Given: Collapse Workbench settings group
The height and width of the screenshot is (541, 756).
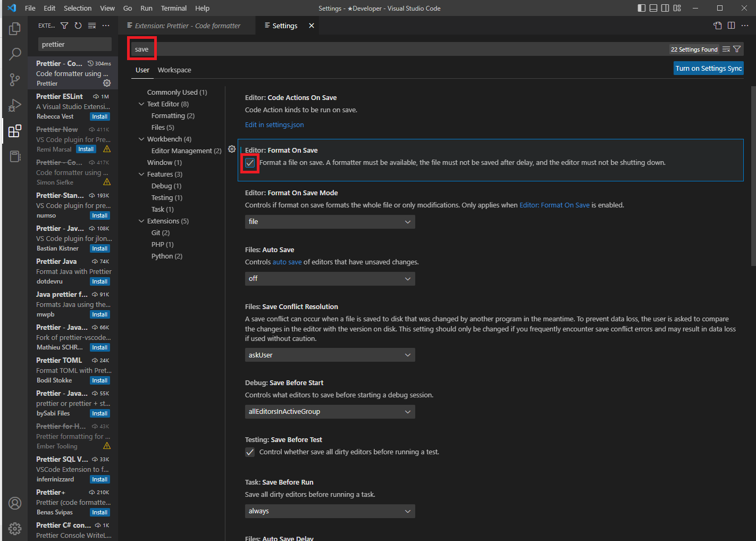Looking at the screenshot, I should [x=141, y=139].
